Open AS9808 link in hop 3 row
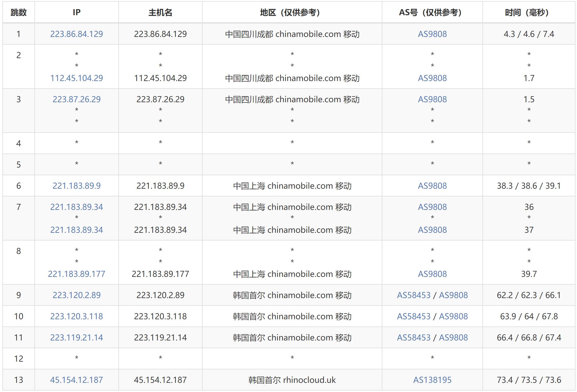Viewport: 577px width, 392px height. [432, 99]
